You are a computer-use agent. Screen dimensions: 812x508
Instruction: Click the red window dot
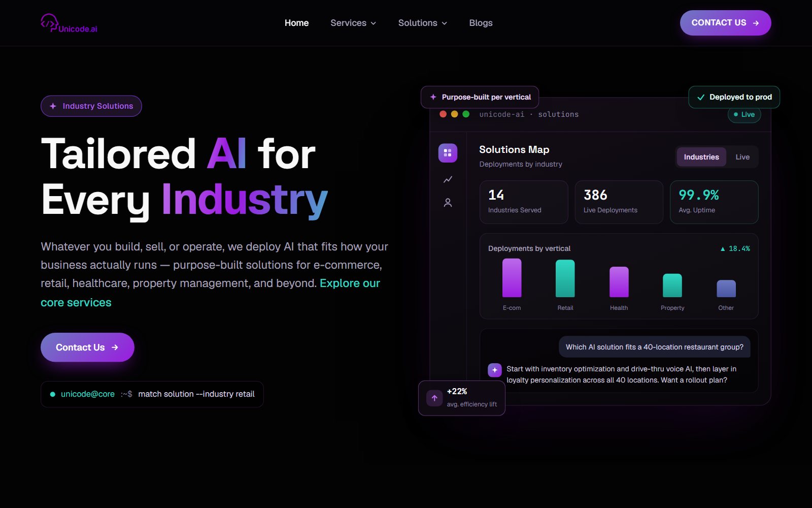point(443,114)
